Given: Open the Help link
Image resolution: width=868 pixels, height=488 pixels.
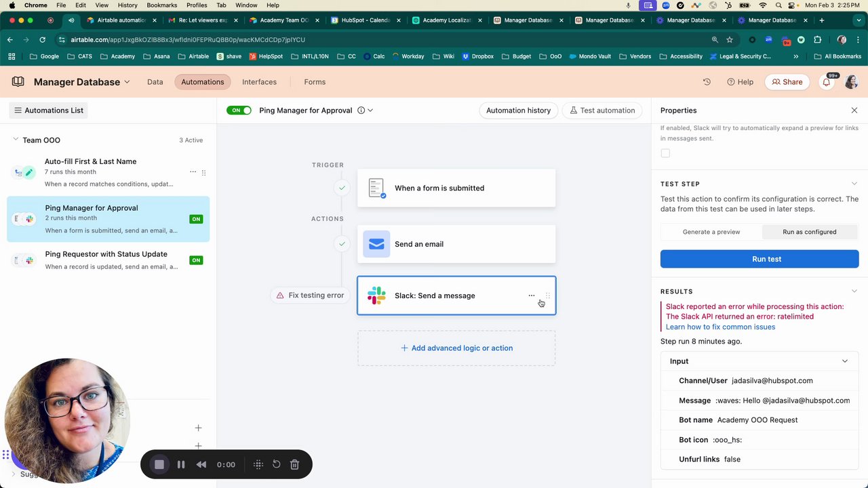Looking at the screenshot, I should point(740,82).
